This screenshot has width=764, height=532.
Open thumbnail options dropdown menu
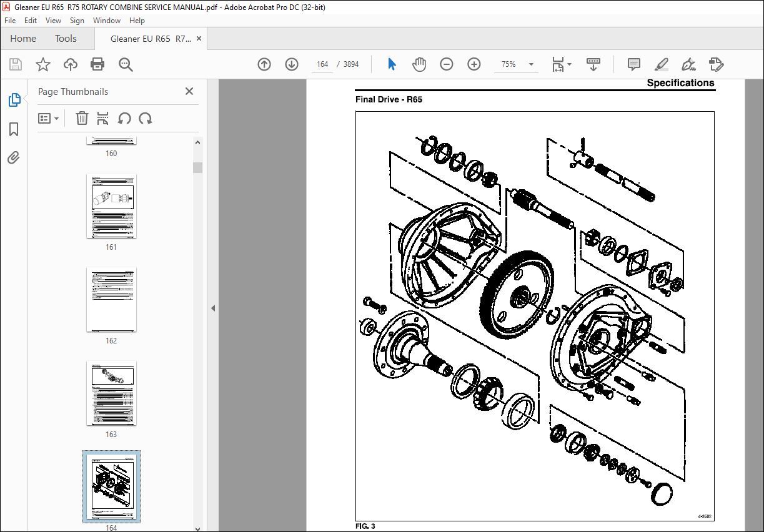pos(48,118)
